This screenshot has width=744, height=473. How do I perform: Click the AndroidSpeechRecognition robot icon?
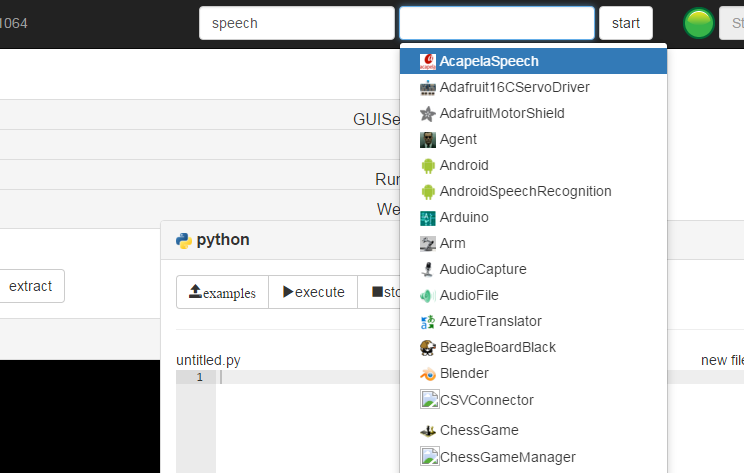point(428,192)
